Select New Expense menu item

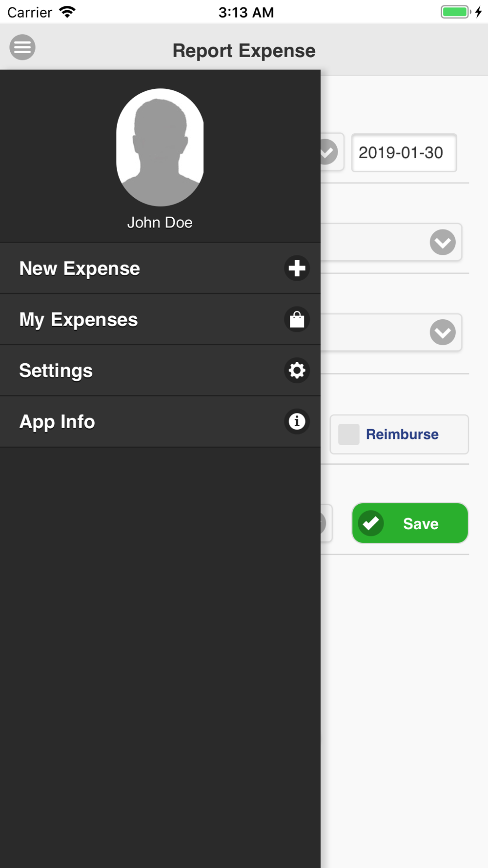pos(160,269)
